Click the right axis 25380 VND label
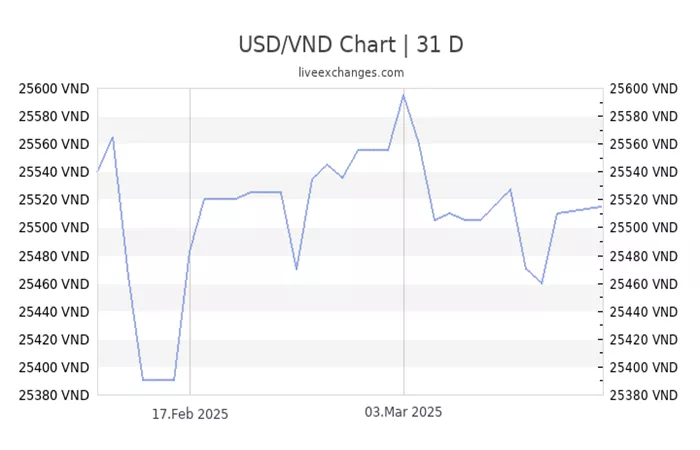Screen dimensions: 700x450 coord(644,396)
